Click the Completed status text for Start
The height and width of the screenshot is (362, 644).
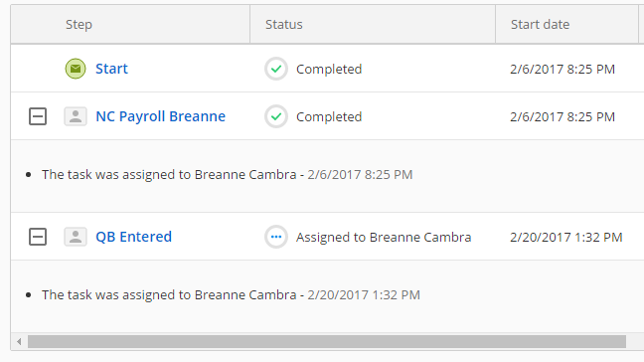click(329, 69)
